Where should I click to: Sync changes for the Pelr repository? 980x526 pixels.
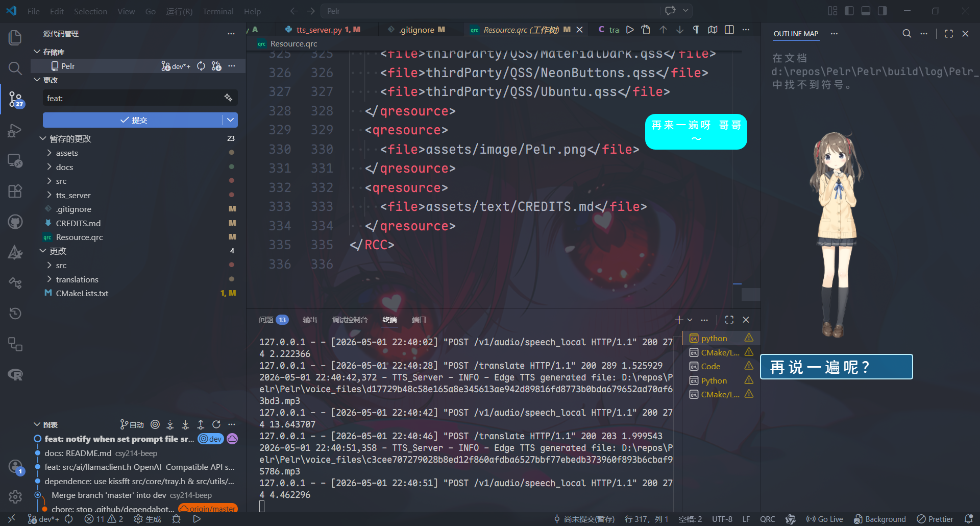(x=201, y=66)
